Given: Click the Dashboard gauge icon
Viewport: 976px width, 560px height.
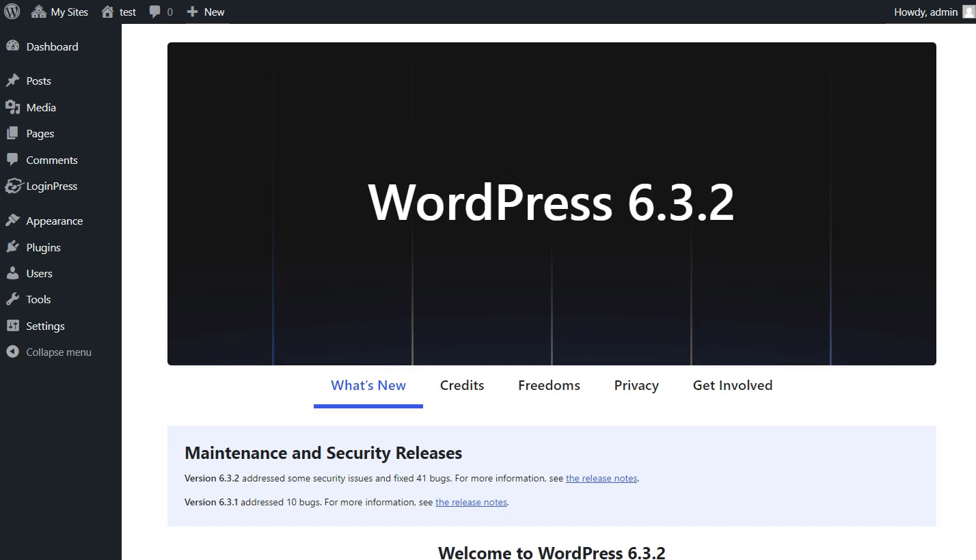Looking at the screenshot, I should [12, 46].
